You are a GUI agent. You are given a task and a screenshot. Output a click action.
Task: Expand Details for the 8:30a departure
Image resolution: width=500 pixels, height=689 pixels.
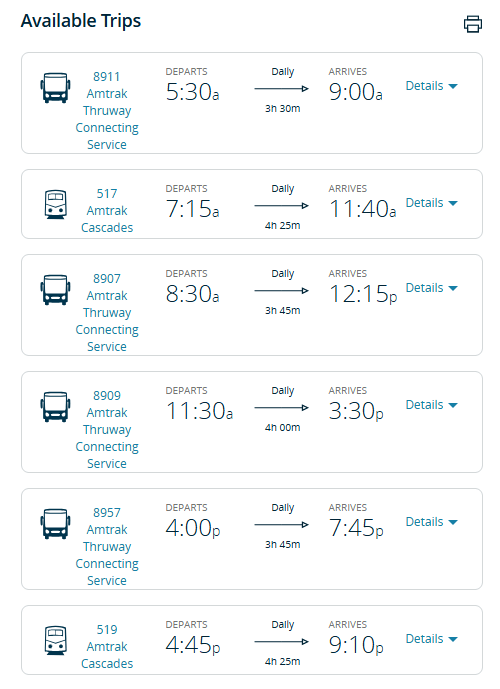click(431, 288)
